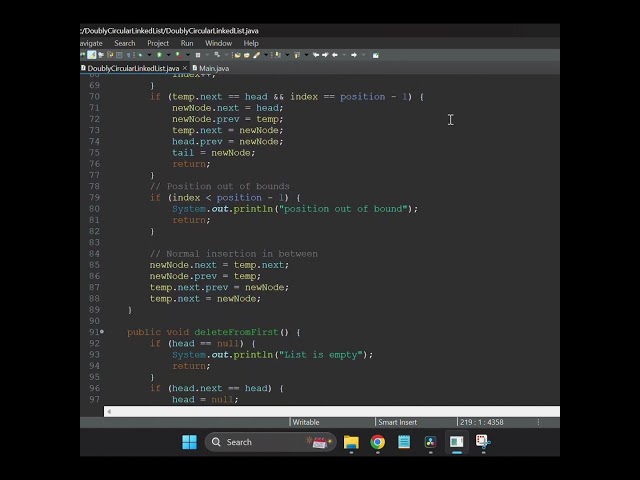Click the Forward navigation arrow icon
Image resolution: width=640 pixels, height=480 pixels.
point(353,55)
